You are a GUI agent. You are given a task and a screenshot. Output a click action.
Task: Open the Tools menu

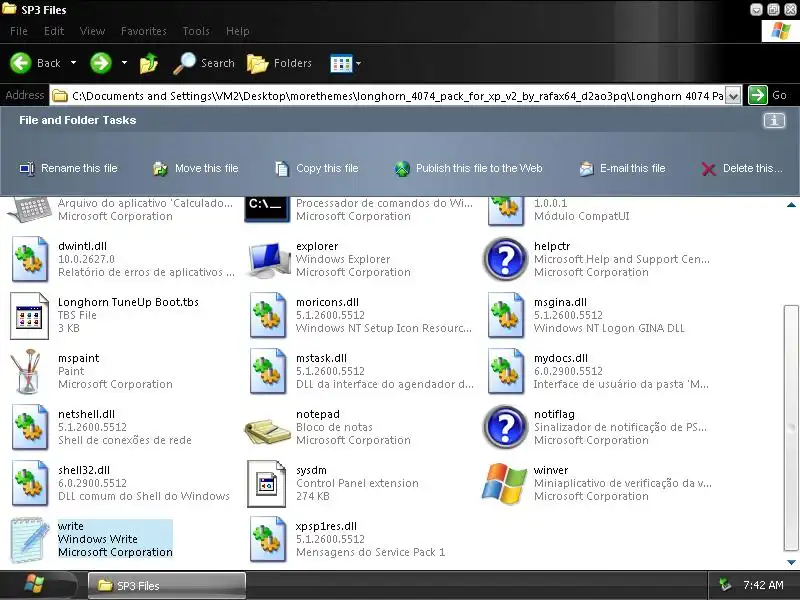pos(196,31)
